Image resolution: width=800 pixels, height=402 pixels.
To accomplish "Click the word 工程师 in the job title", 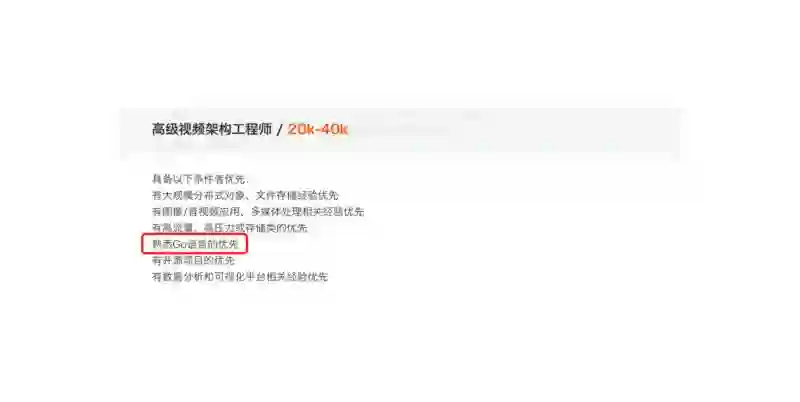I will [x=252, y=130].
